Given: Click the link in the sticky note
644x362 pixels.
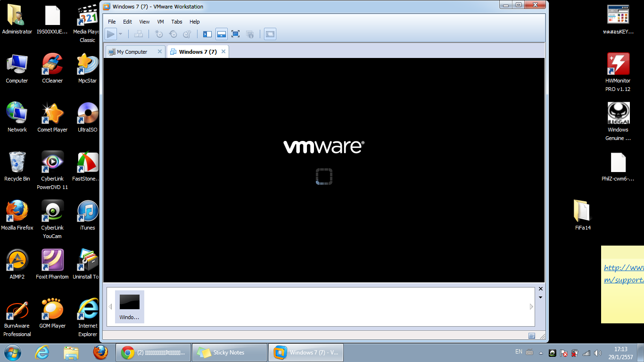Looking at the screenshot, I should (624, 273).
